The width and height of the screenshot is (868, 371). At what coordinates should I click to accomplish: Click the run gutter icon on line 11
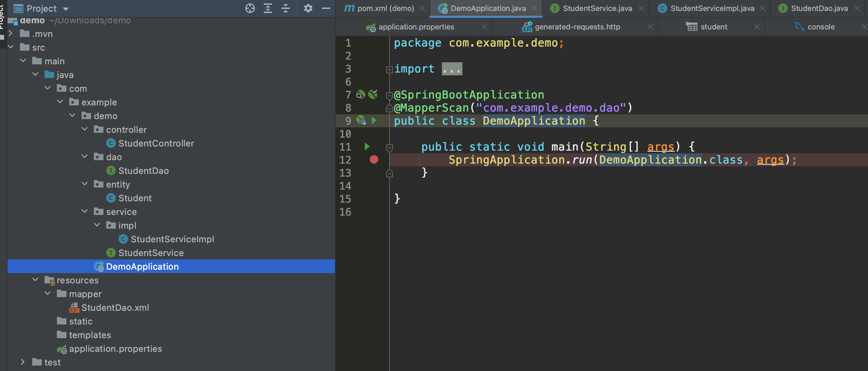click(367, 147)
